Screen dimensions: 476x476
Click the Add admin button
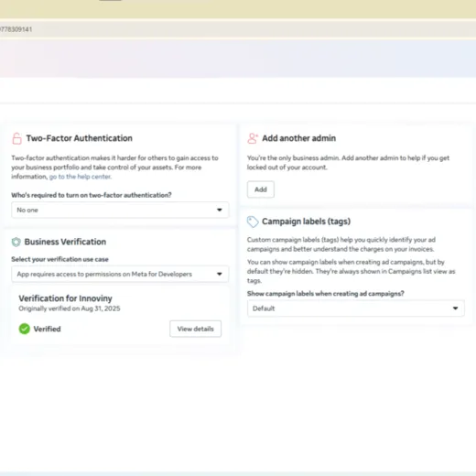click(x=261, y=189)
